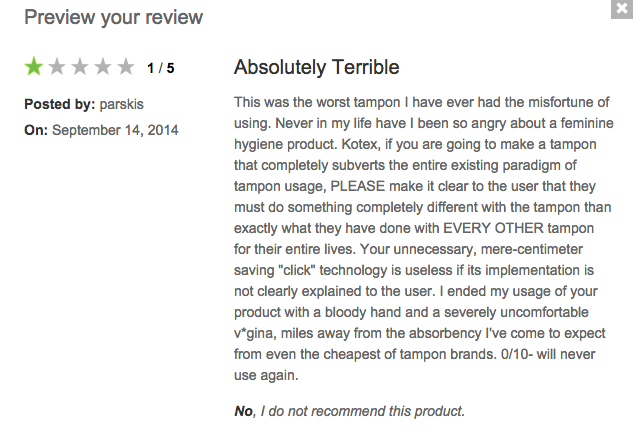This screenshot has width=633, height=436.
Task: Click the first green star
Action: 34,67
